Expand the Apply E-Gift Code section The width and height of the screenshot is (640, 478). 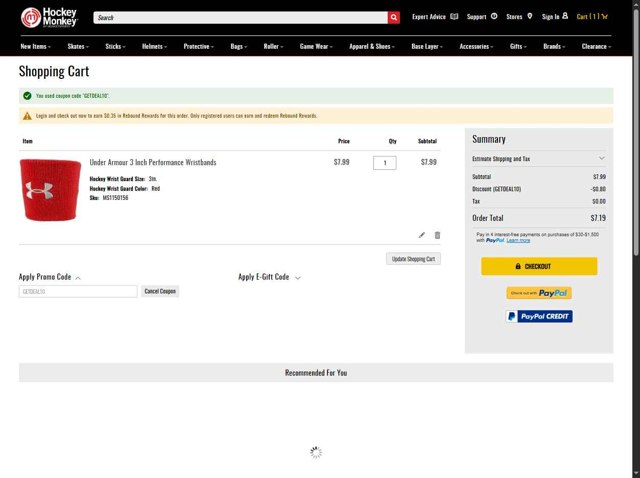coord(269,277)
